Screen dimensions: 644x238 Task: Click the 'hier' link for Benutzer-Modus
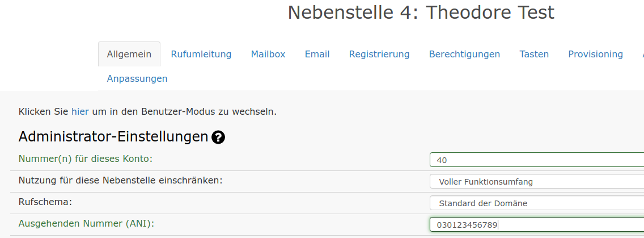click(x=80, y=112)
